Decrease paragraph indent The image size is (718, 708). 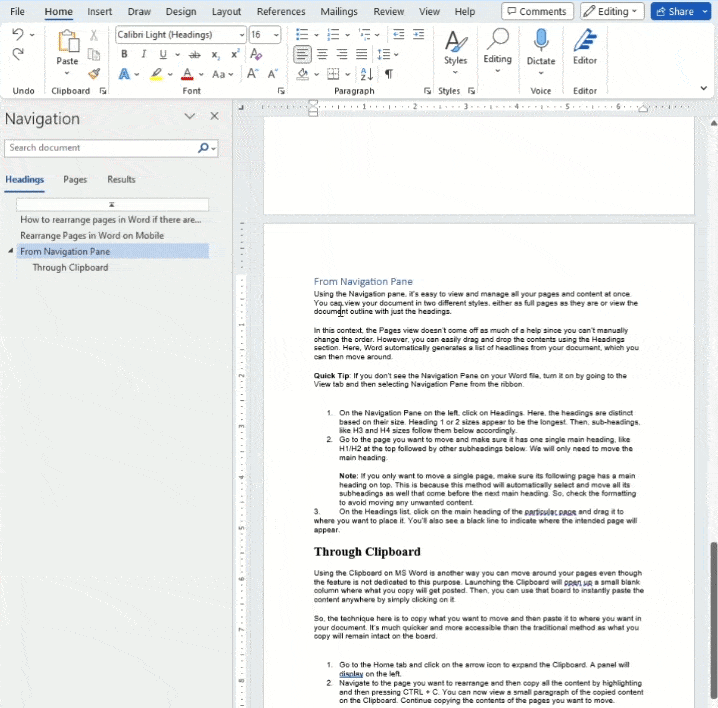click(x=399, y=34)
